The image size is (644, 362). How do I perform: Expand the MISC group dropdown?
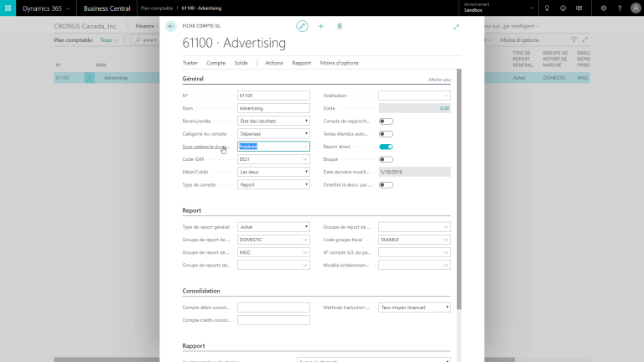[x=305, y=252]
